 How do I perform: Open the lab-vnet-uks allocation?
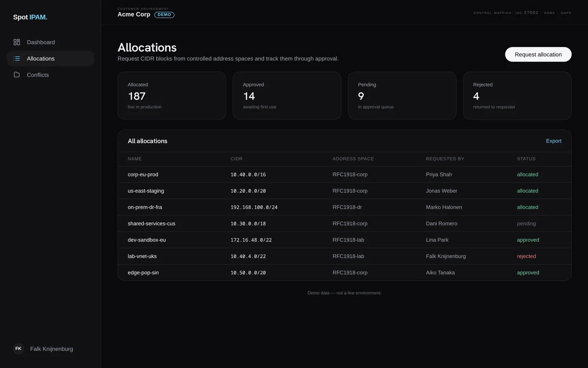(x=344, y=256)
